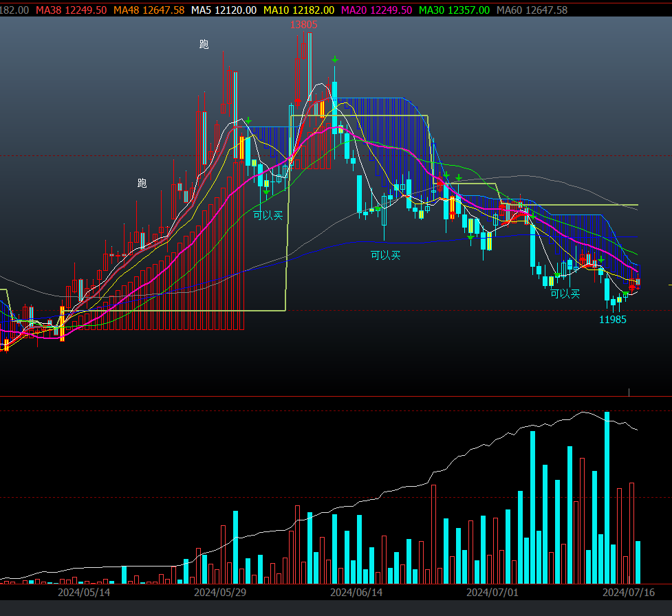Select the MA60 12647.58 indicator label
This screenshot has height=616, width=672.
(x=532, y=10)
